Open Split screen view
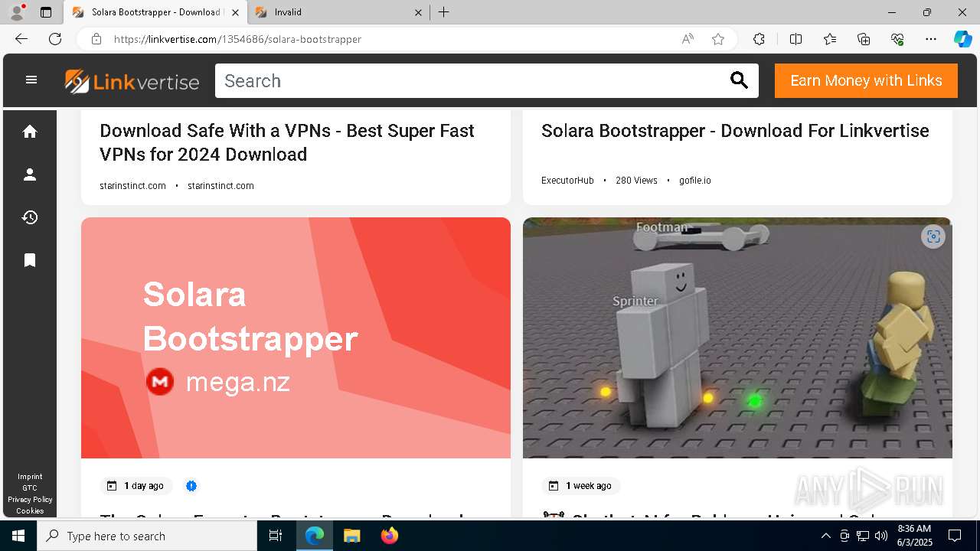The width and height of the screenshot is (980, 551). pos(795,39)
